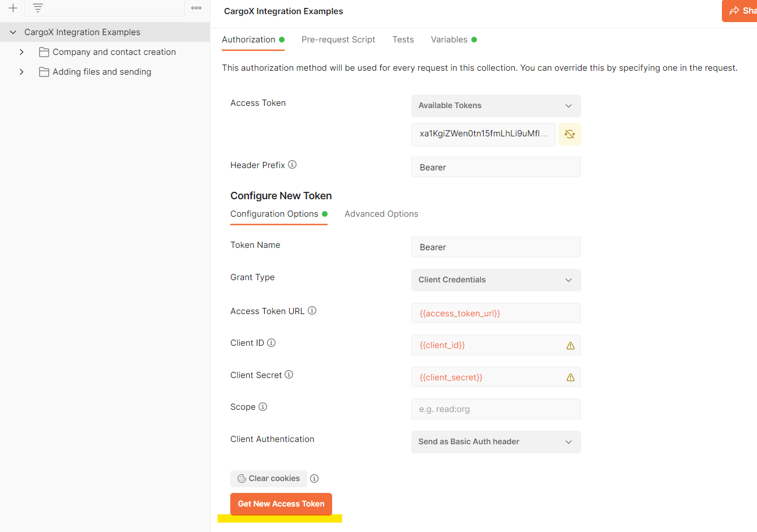Image resolution: width=757 pixels, height=532 pixels.
Task: Select CargoX Integration Examples in sidebar
Action: [x=105, y=32]
